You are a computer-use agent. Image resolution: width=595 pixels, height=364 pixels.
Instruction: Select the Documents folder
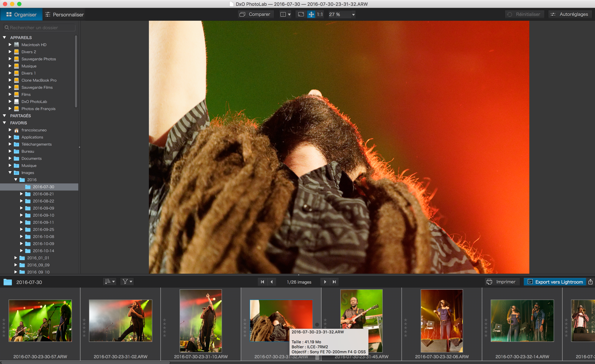(31, 159)
